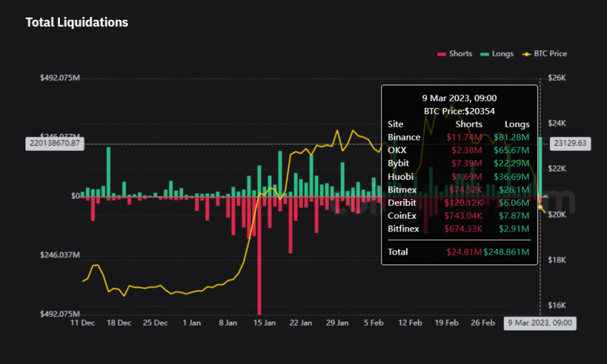Click the yellow BTC Price legend line marker

(x=526, y=54)
